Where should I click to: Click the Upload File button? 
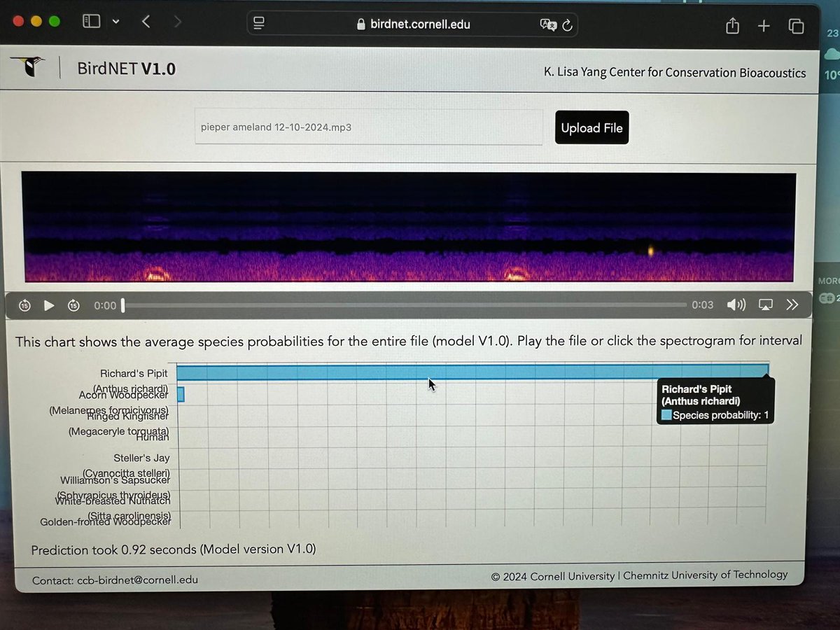[591, 127]
